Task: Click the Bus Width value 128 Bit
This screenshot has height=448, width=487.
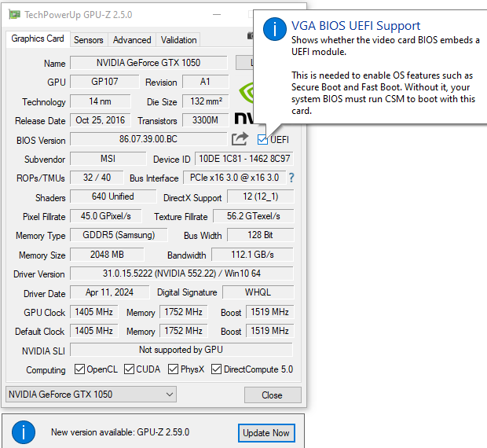Action: click(x=260, y=235)
